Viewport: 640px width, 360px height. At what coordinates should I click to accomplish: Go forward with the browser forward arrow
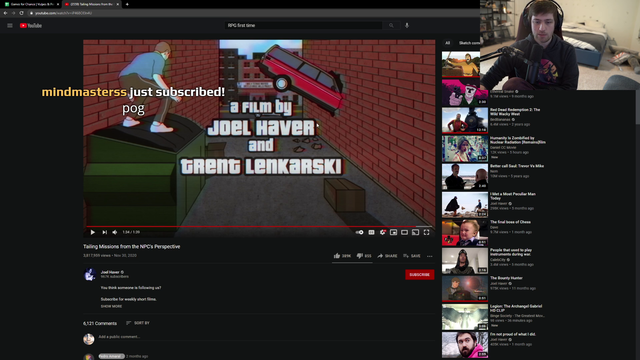(13, 13)
